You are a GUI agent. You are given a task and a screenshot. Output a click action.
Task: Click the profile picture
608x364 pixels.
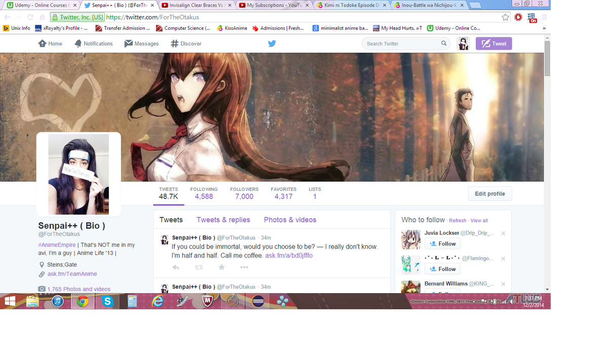pos(79,174)
